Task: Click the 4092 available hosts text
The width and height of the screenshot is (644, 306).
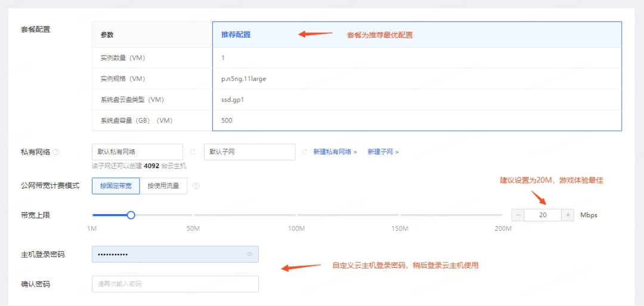Action: [x=151, y=166]
